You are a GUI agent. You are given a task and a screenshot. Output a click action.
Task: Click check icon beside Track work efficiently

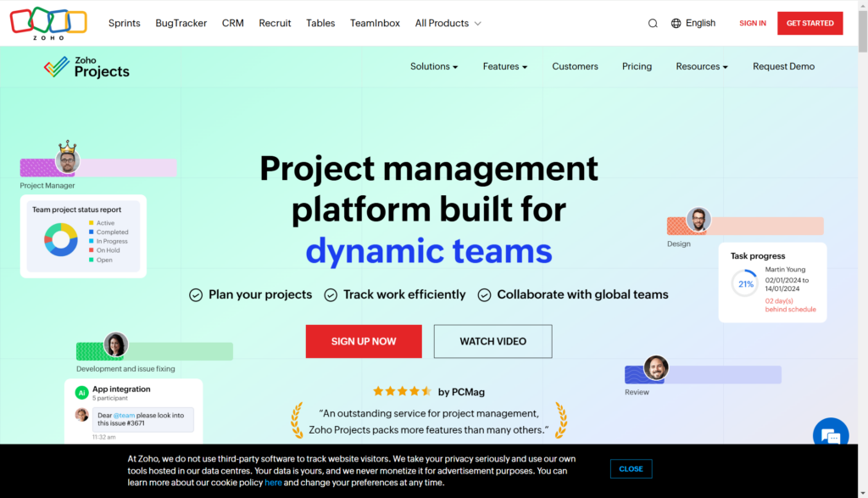(x=331, y=295)
